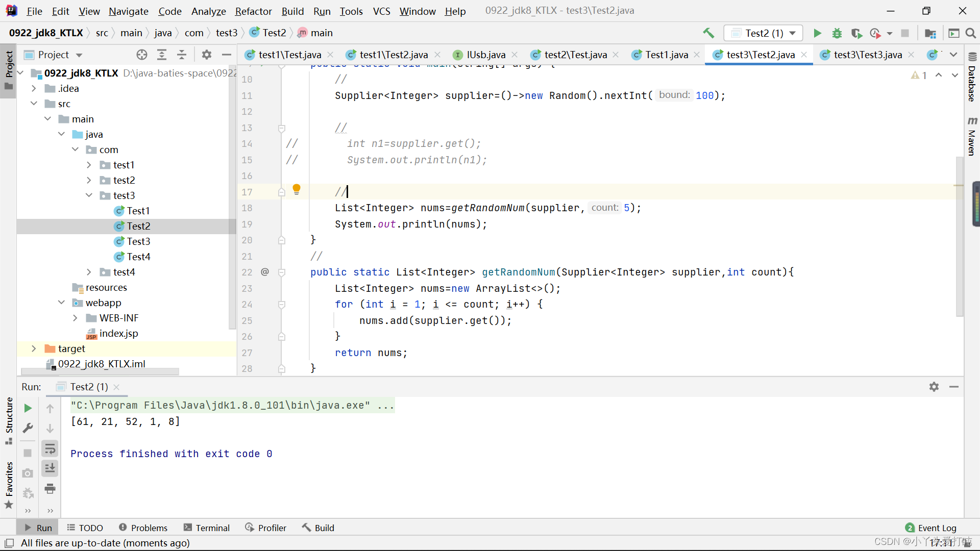This screenshot has width=980, height=551.
Task: Expand the .idea folder
Action: coord(34,88)
